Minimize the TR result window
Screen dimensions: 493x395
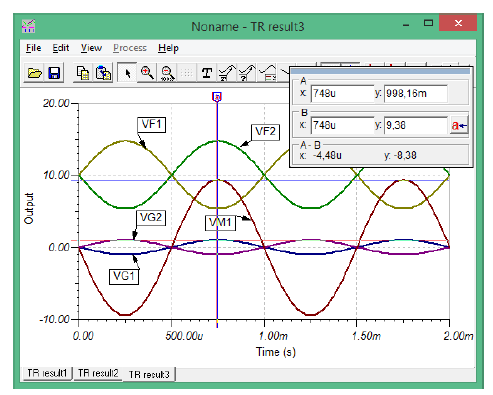406,24
